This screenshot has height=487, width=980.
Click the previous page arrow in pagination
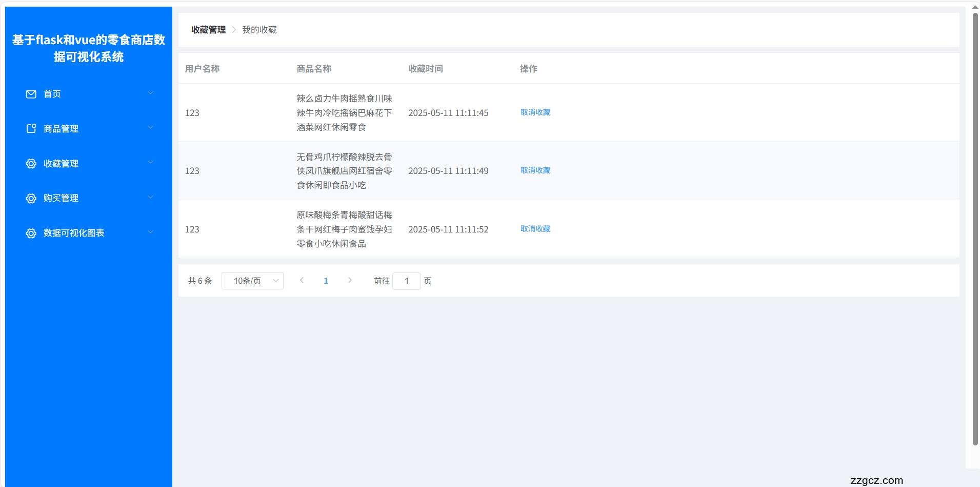click(302, 280)
